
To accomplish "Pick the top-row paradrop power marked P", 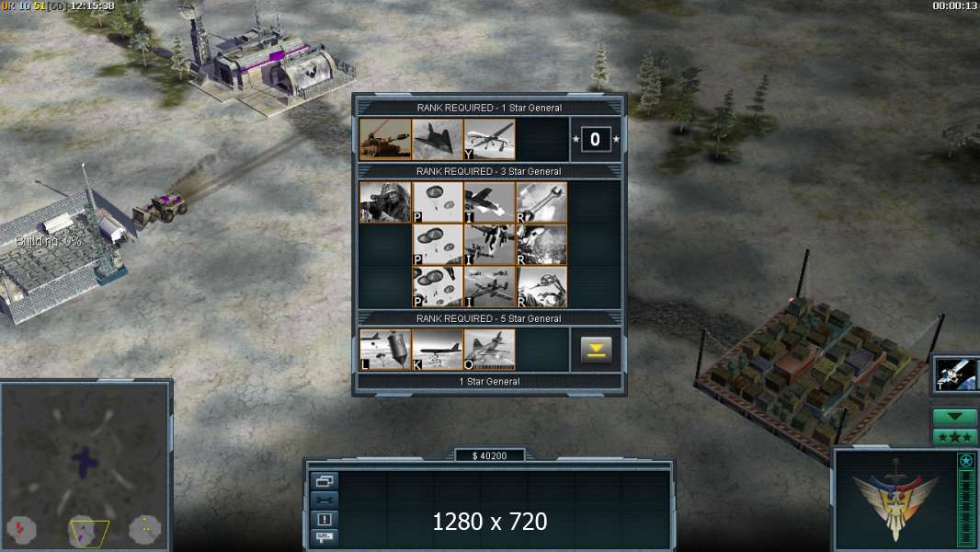I will point(438,201).
